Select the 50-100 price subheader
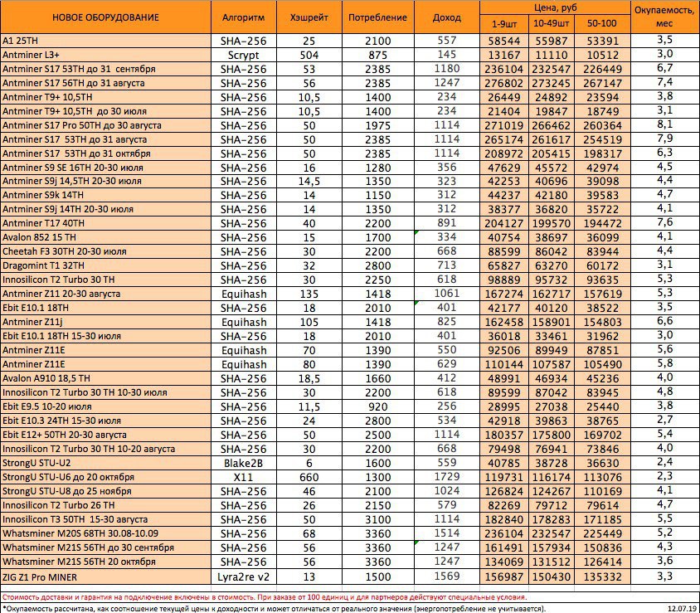 602,24
